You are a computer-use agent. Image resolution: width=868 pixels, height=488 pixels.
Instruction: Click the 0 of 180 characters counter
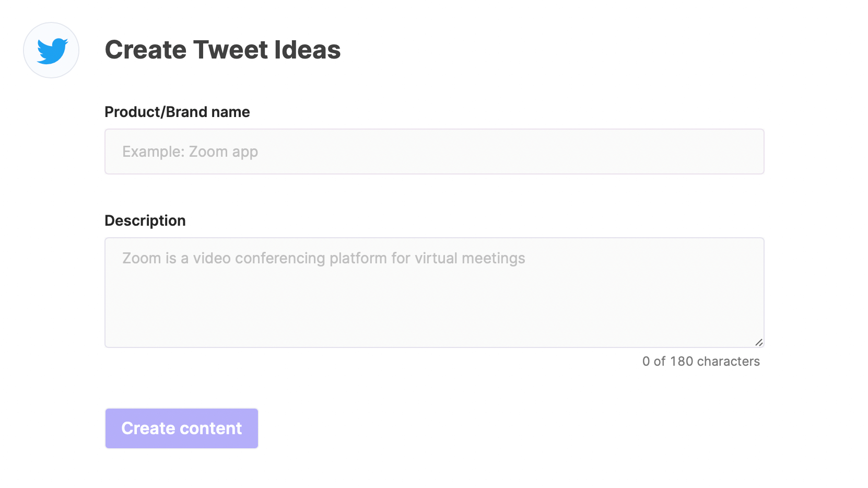[701, 362]
